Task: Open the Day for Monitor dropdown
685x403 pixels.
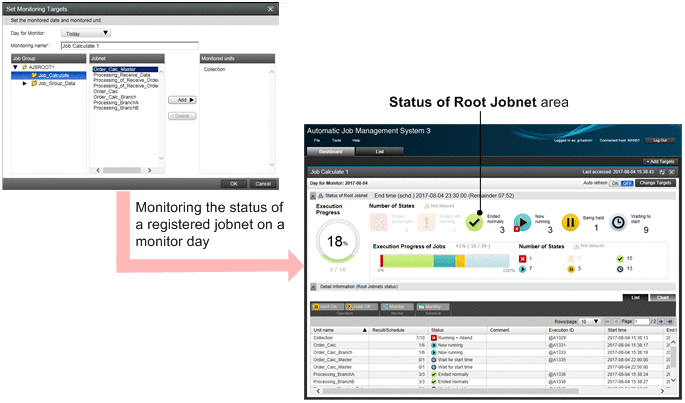Action: (x=86, y=33)
